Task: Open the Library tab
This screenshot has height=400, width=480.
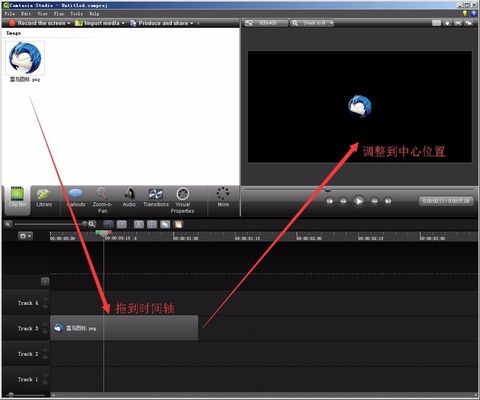Action: (x=44, y=199)
